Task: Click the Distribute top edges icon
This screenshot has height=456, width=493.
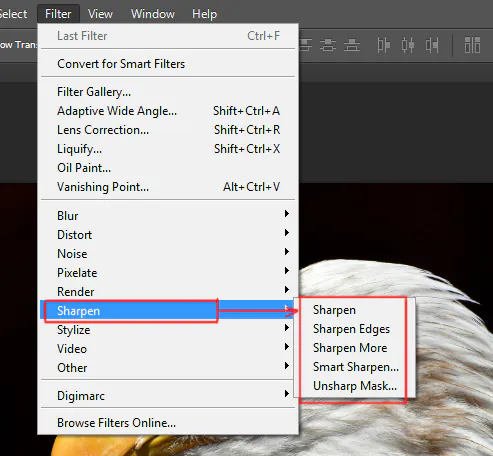Action: click(x=306, y=45)
